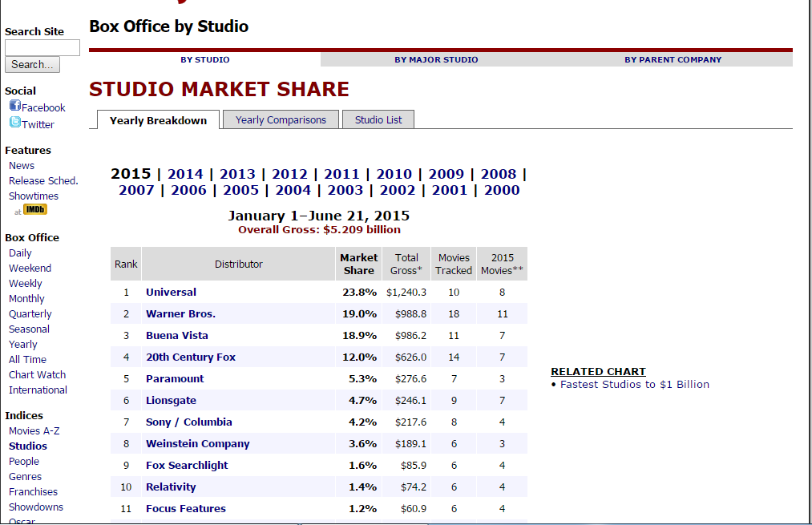Open Weinstein Company distributor page
The image size is (812, 525).
[x=198, y=444]
